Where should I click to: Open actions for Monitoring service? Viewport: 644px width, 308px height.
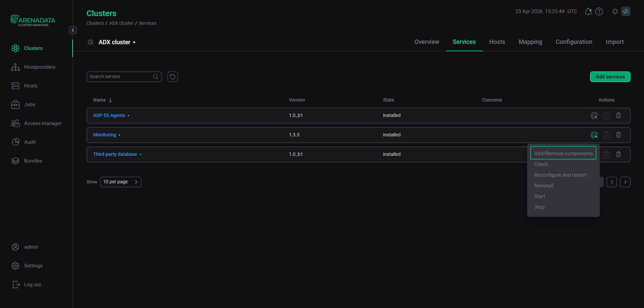click(594, 135)
